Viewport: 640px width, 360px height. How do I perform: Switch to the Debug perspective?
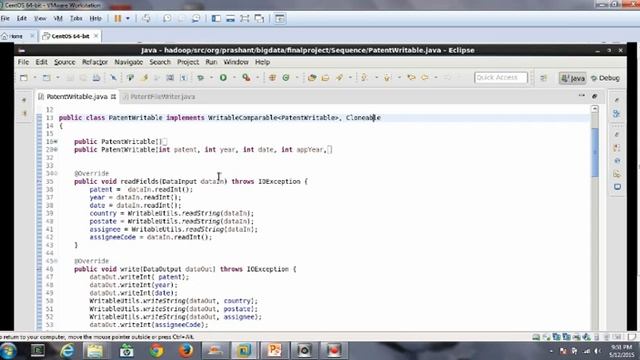pyautogui.click(x=605, y=78)
